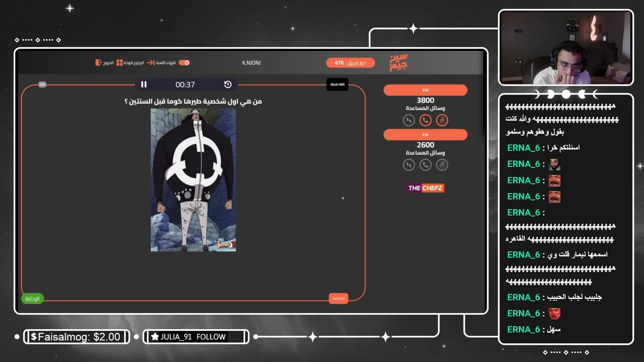
Task: Click the بقول وهقوهم وسلمو chat line
Action: [x=535, y=132]
